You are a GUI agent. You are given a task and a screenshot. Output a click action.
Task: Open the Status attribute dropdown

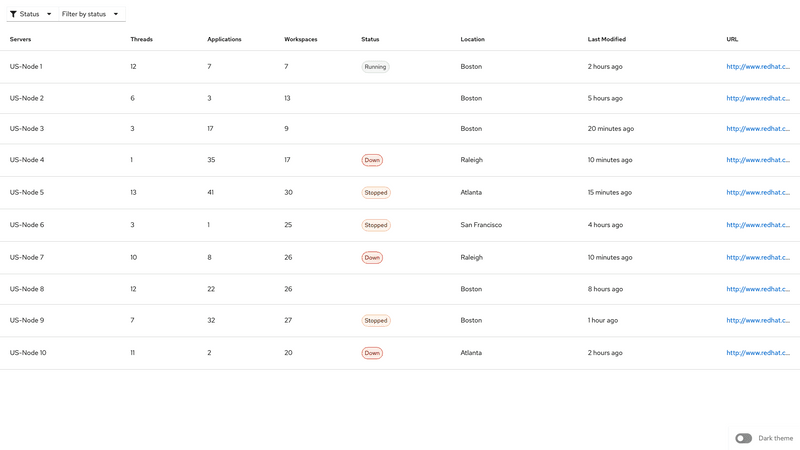[x=31, y=14]
